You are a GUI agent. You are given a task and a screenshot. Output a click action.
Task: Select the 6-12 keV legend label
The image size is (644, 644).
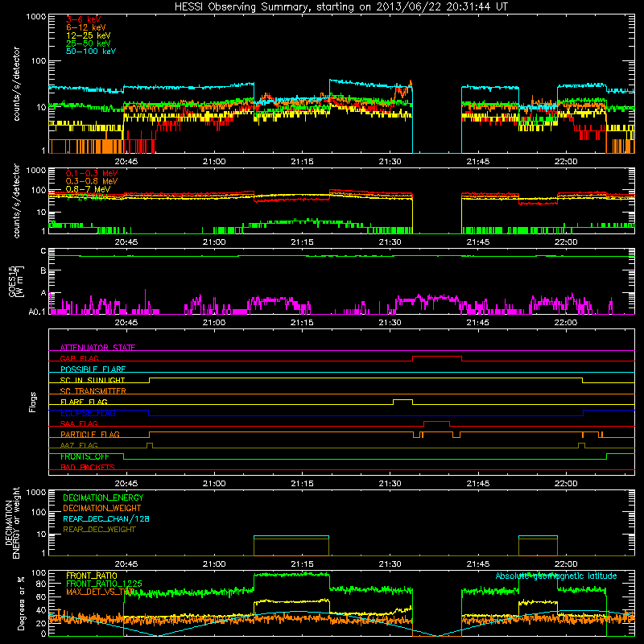click(86, 27)
